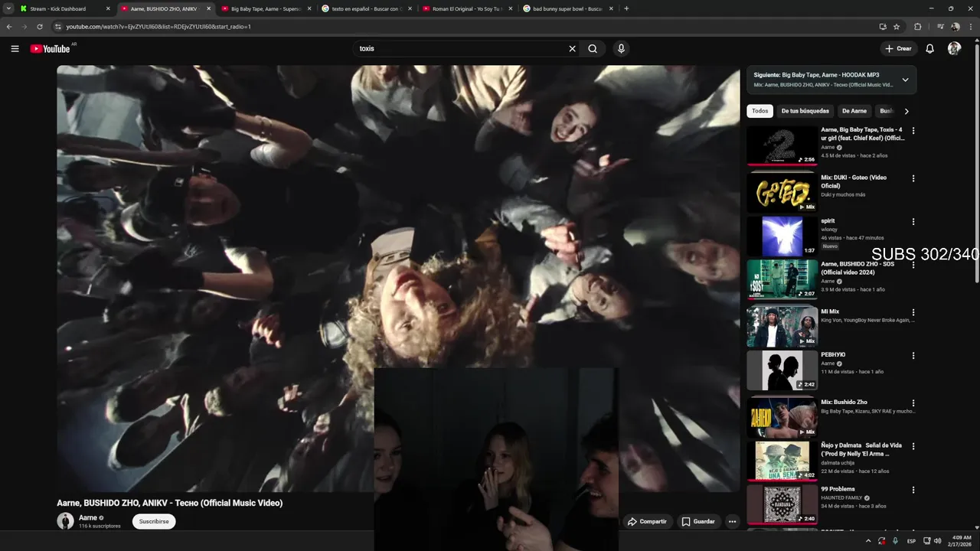Reload the current page
The width and height of the screenshot is (980, 551).
click(40, 26)
